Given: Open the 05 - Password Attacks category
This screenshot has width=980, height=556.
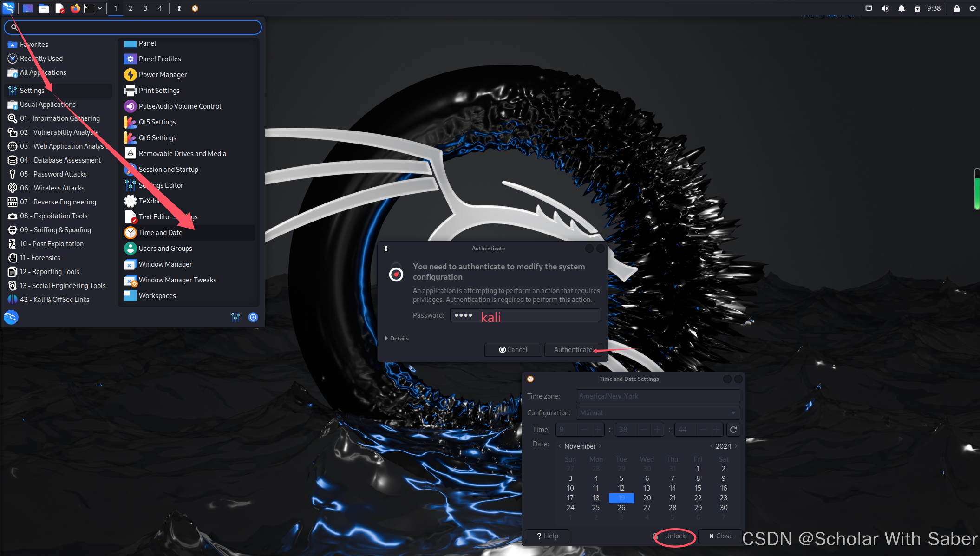Looking at the screenshot, I should tap(53, 174).
